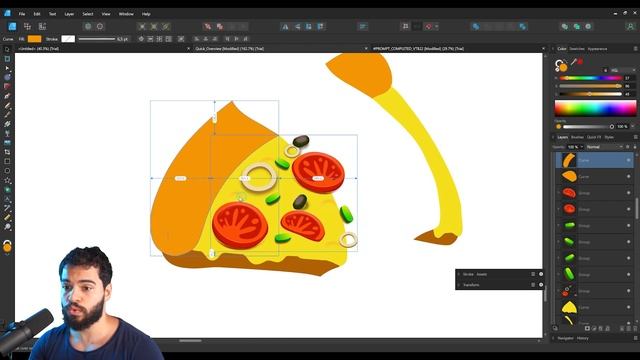Open the HSL color model dropdown
The height and width of the screenshot is (360, 640).
pyautogui.click(x=623, y=70)
